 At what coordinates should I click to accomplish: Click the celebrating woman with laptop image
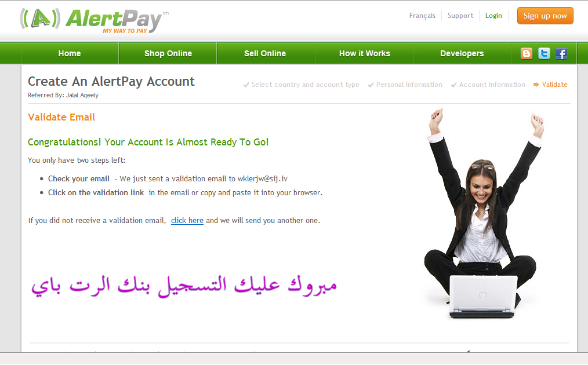[484, 214]
